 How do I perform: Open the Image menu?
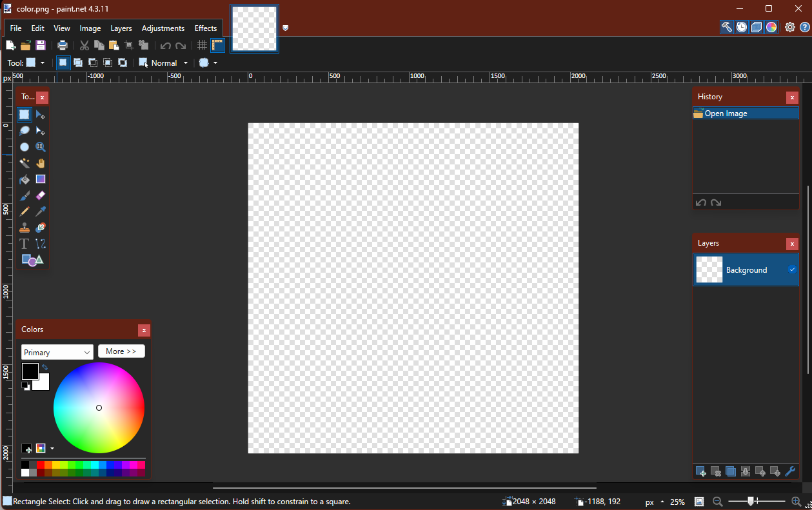click(x=90, y=28)
